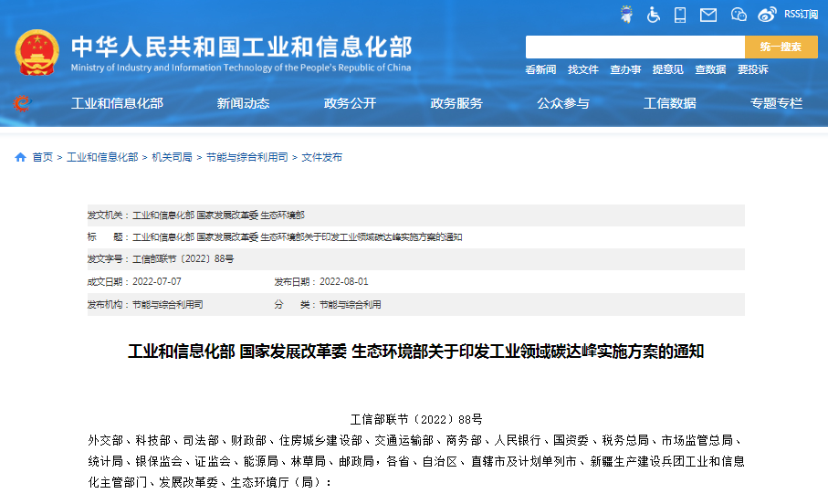
Task: Select 公众参与 navigation menu
Action: [563, 103]
